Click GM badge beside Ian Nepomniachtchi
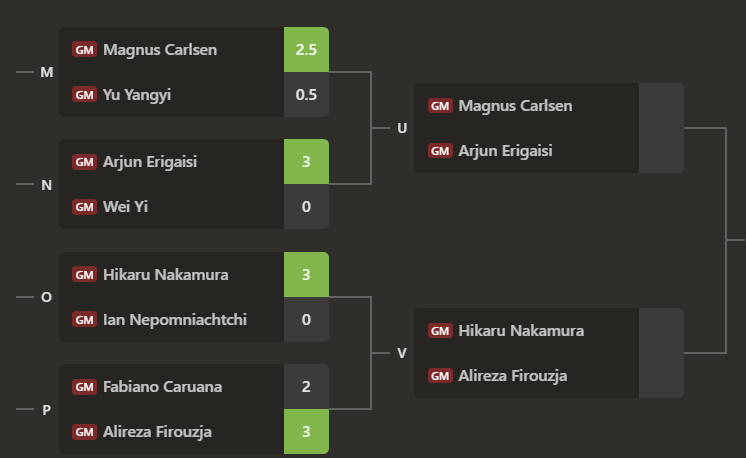The image size is (746, 458). (x=84, y=320)
